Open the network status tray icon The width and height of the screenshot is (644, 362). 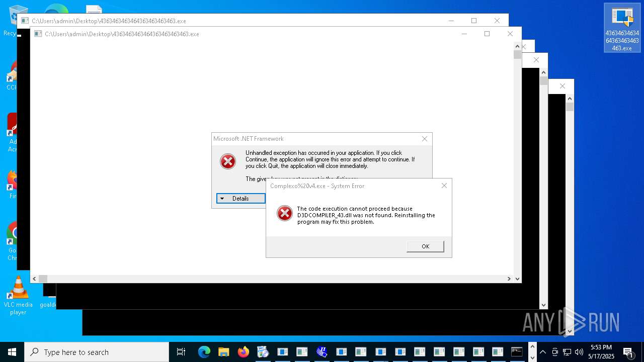tap(567, 352)
